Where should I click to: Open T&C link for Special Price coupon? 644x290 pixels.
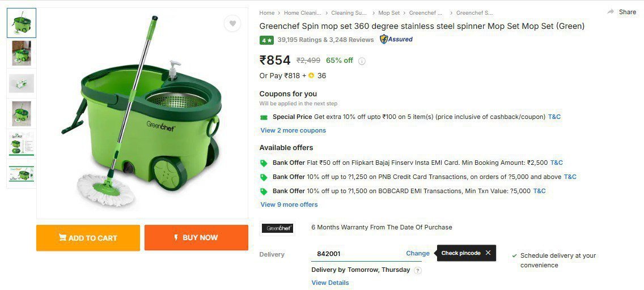pos(554,117)
